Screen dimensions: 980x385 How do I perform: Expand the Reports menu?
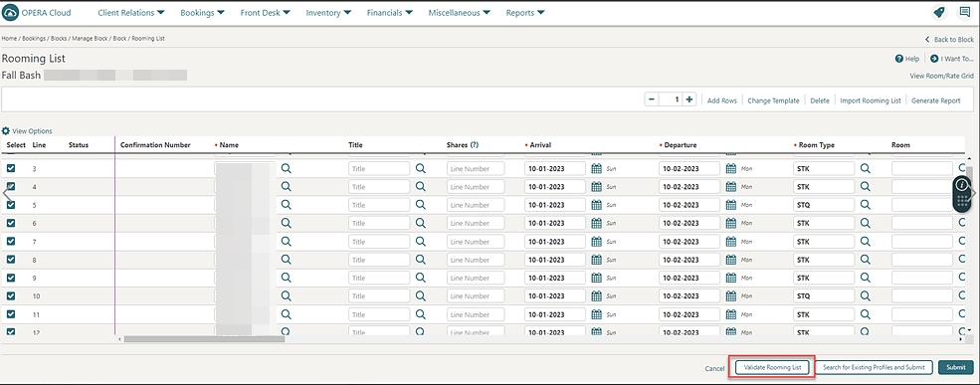pyautogui.click(x=525, y=13)
